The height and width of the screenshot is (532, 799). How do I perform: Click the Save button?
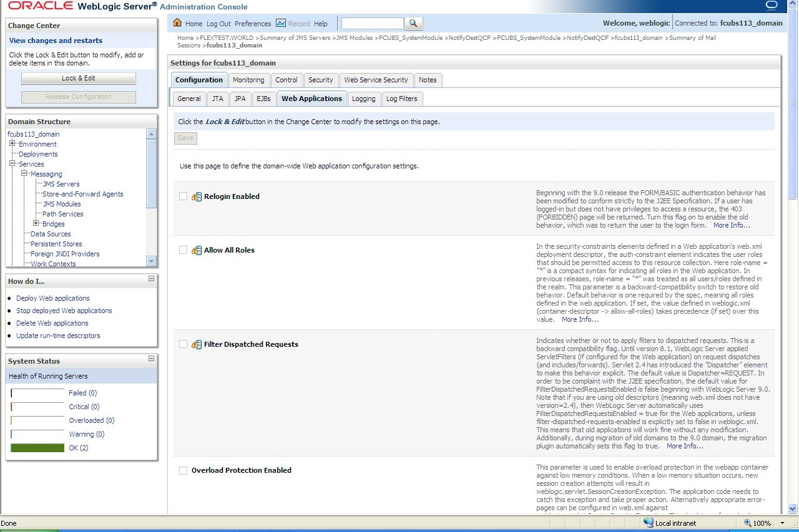185,138
